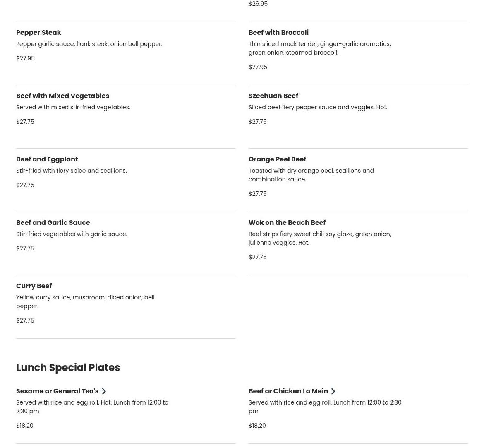This screenshot has width=484, height=448.
Task: Choose the Curry Beef dish
Action: point(34,286)
